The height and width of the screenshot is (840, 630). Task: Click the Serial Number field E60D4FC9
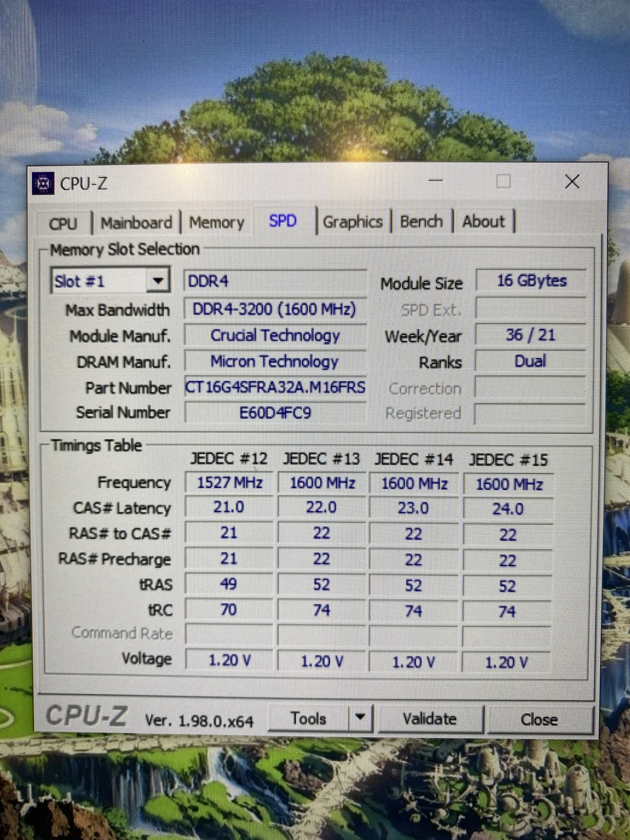[275, 413]
